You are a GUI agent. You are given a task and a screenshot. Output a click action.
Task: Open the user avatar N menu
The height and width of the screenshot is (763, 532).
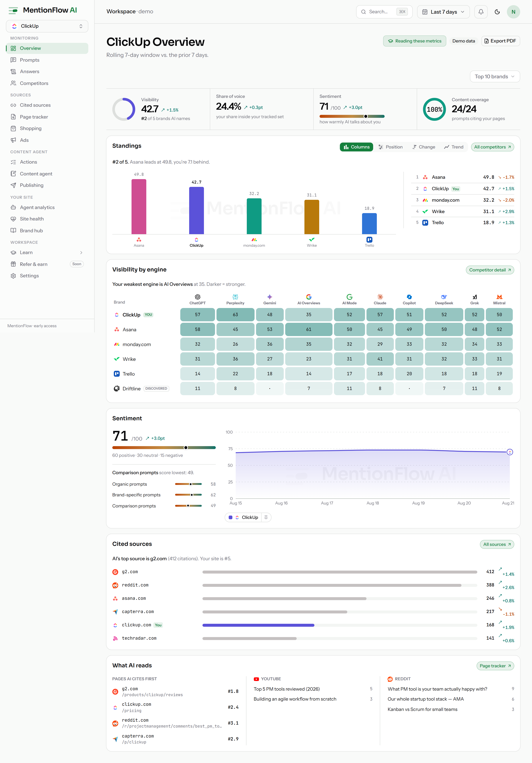click(x=513, y=12)
